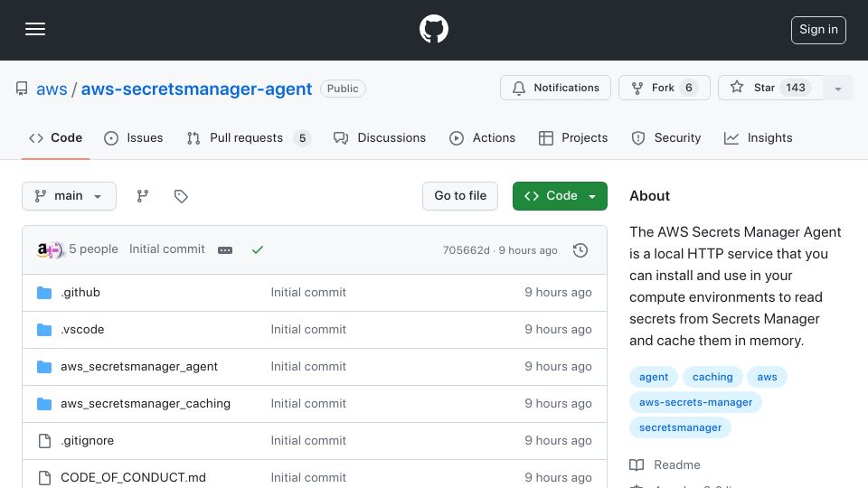Open the aws_secretsmanager_caching folder
This screenshot has width=868, height=488.
tap(146, 403)
